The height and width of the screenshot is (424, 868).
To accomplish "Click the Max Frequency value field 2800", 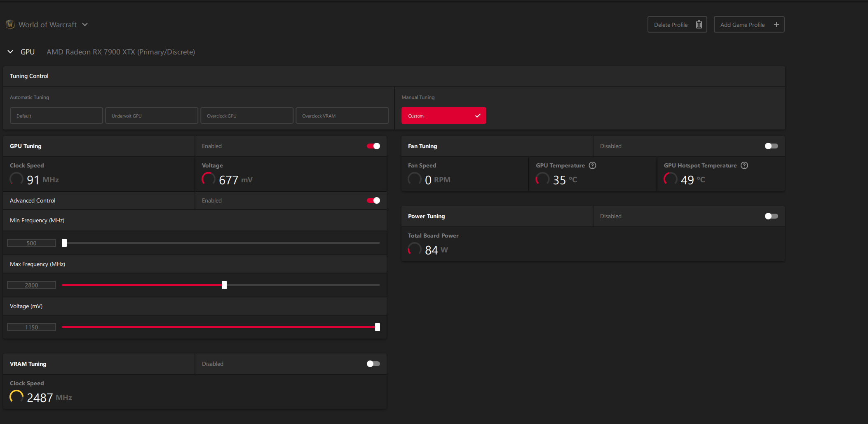I will click(x=31, y=285).
